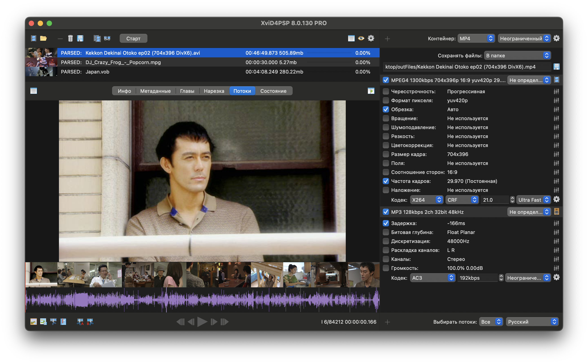
Task: Enable the Чересстрочность checkbox
Action: click(386, 91)
